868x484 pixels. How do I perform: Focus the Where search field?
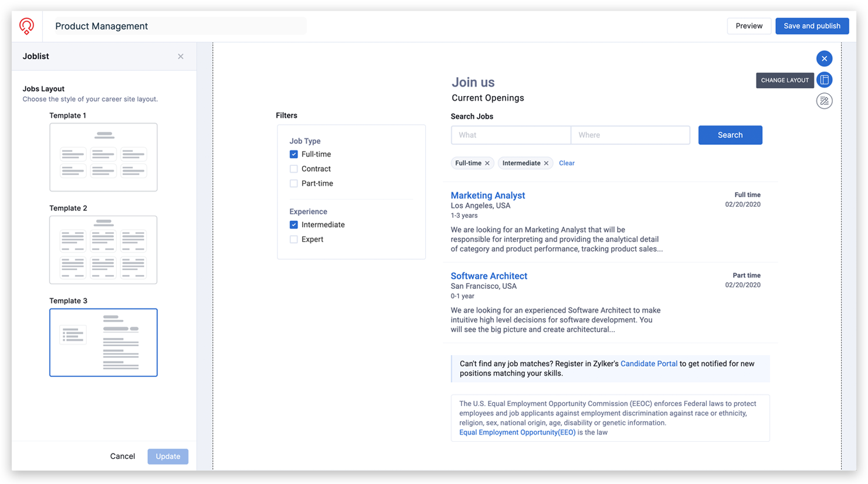click(x=630, y=135)
